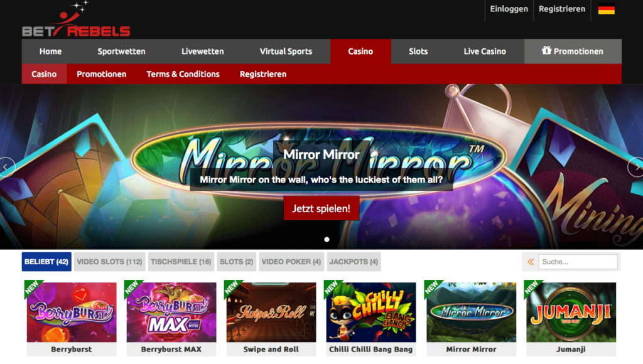Click the Berryburst title label

(72, 349)
